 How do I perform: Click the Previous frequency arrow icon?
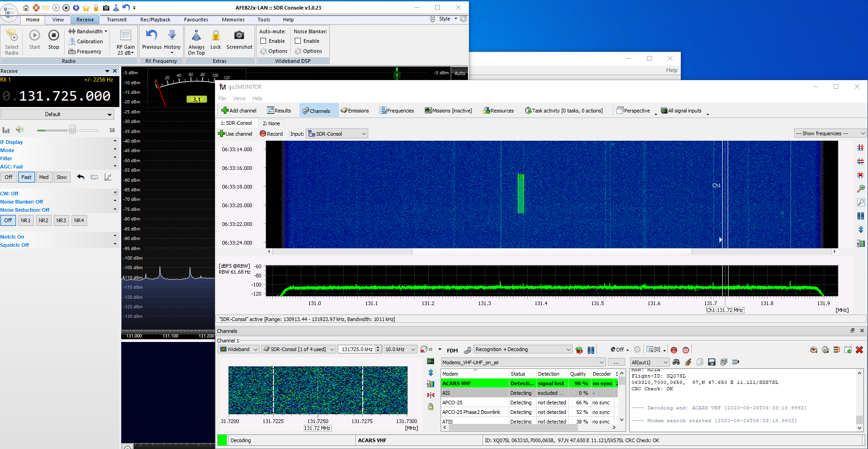click(x=151, y=36)
